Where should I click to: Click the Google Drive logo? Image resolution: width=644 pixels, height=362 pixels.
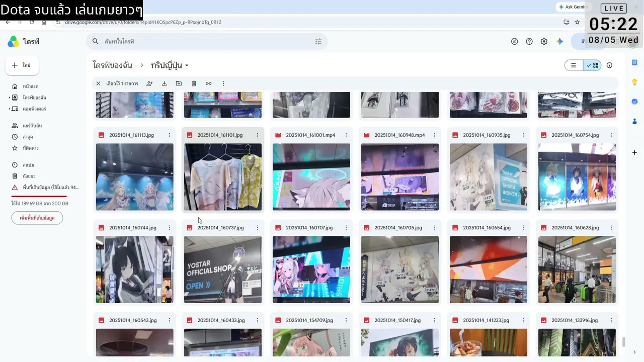(14, 42)
